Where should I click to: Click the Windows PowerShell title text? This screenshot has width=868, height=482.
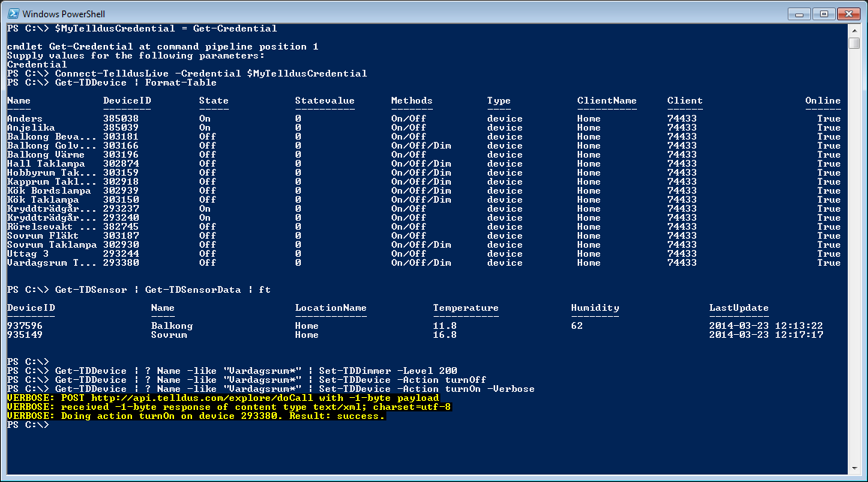(x=64, y=14)
